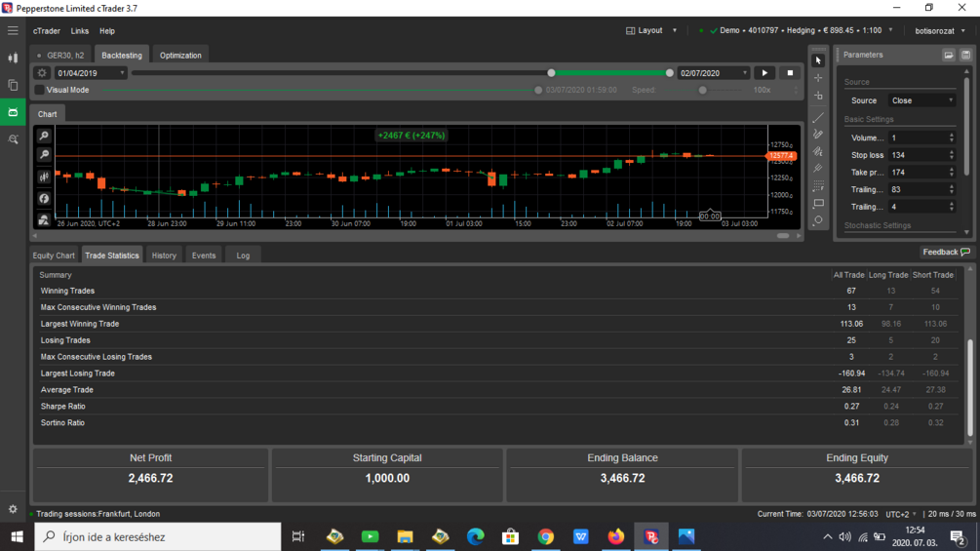The width and height of the screenshot is (980, 551).
Task: Change the chart type candlestick icon
Action: coord(44,177)
